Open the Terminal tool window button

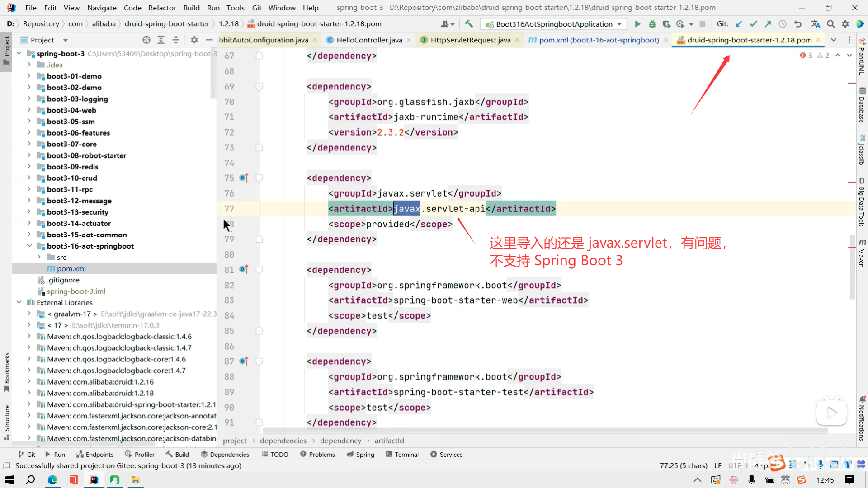pyautogui.click(x=402, y=455)
